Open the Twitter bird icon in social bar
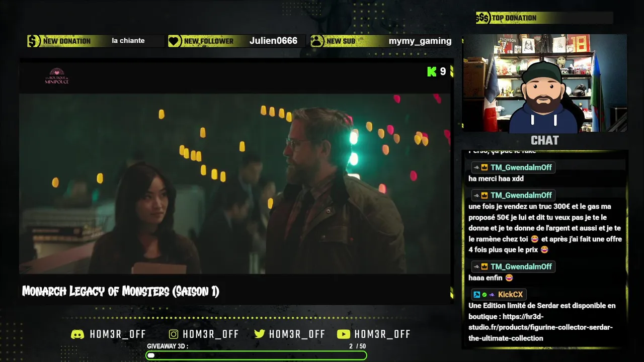The image size is (644, 362). pyautogui.click(x=260, y=334)
